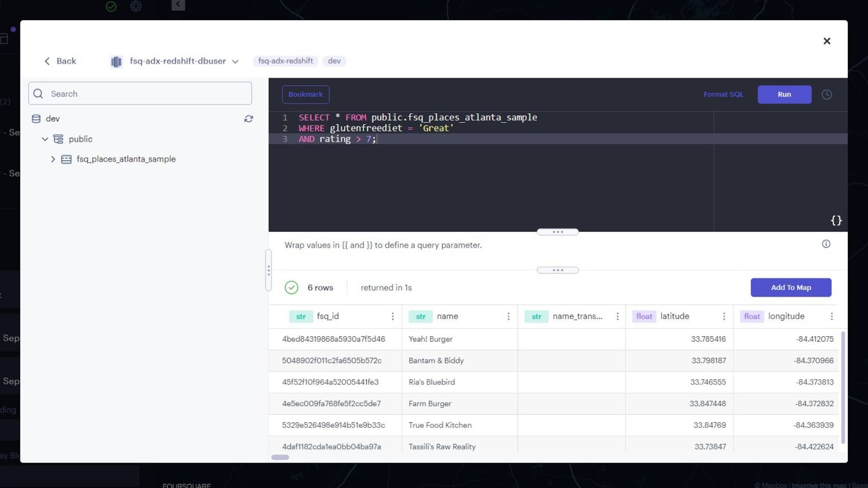Click the public schema icon
This screenshot has width=868, height=488.
click(59, 139)
